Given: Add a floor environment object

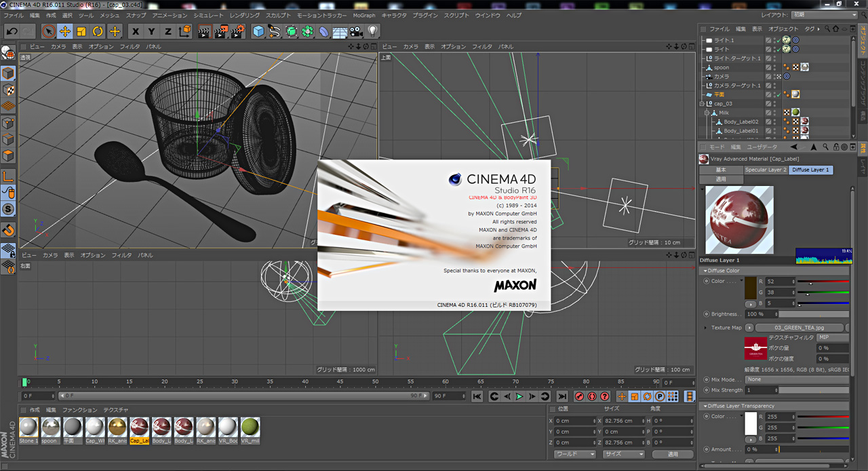Looking at the screenshot, I should 340,31.
